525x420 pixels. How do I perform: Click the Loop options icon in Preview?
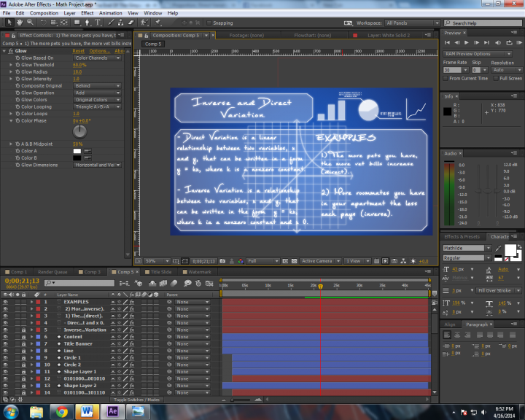pos(509,42)
